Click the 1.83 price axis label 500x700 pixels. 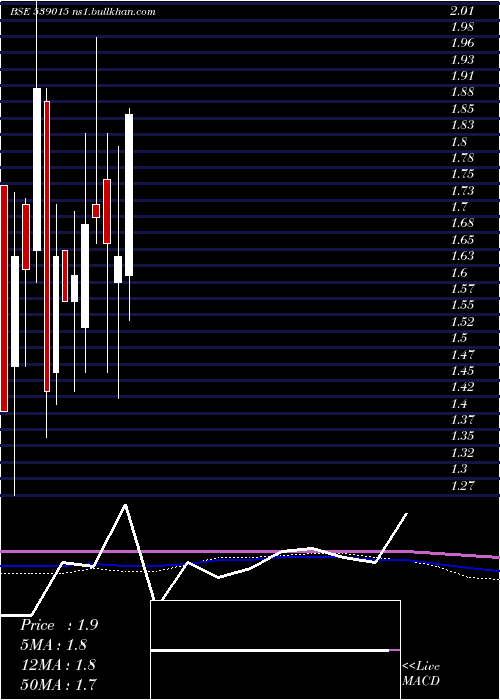click(x=462, y=125)
